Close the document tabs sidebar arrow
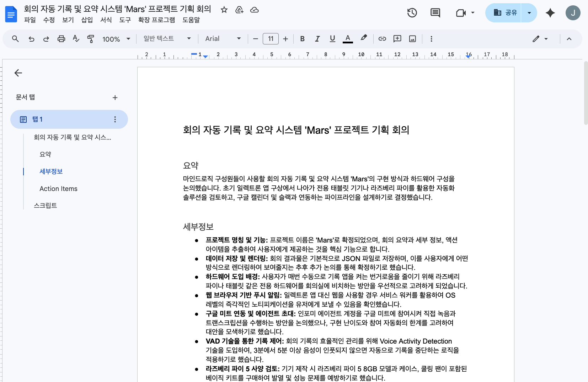 click(18, 73)
